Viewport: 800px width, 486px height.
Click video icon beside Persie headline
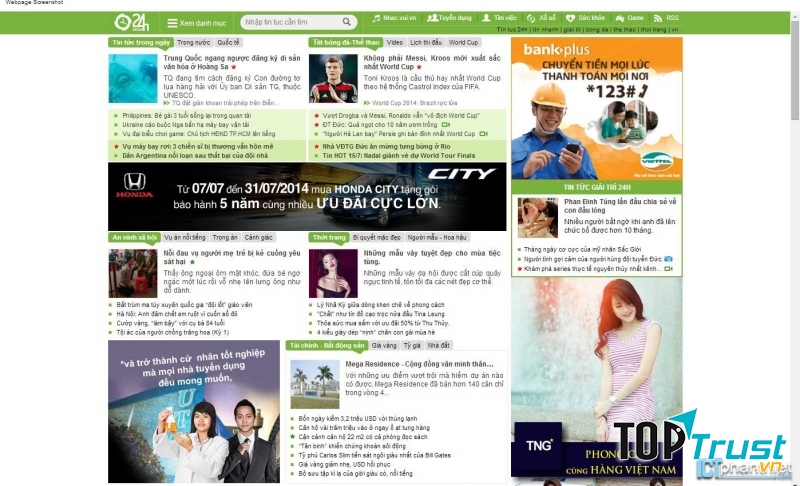click(x=483, y=134)
